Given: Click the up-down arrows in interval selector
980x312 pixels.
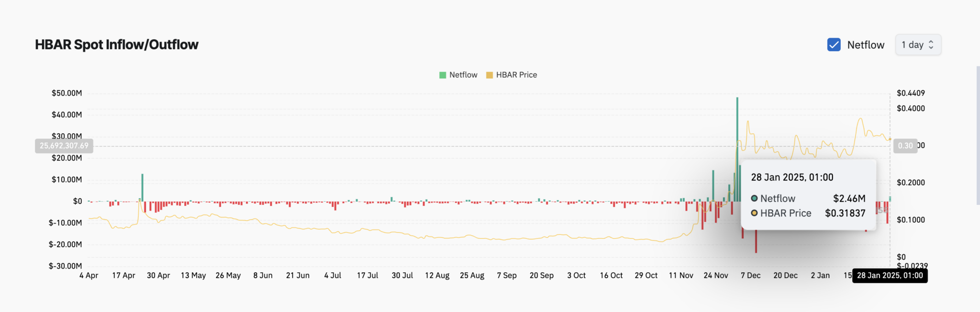Looking at the screenshot, I should pyautogui.click(x=931, y=45).
